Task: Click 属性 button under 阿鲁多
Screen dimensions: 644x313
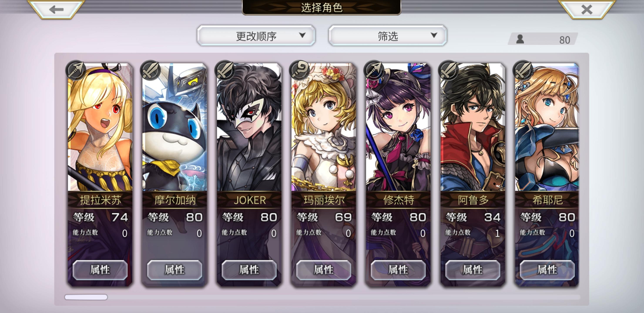Action: [x=473, y=270]
